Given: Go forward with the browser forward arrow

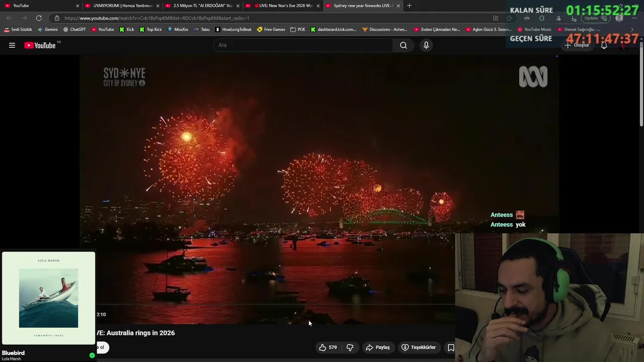Looking at the screenshot, I should [24, 18].
